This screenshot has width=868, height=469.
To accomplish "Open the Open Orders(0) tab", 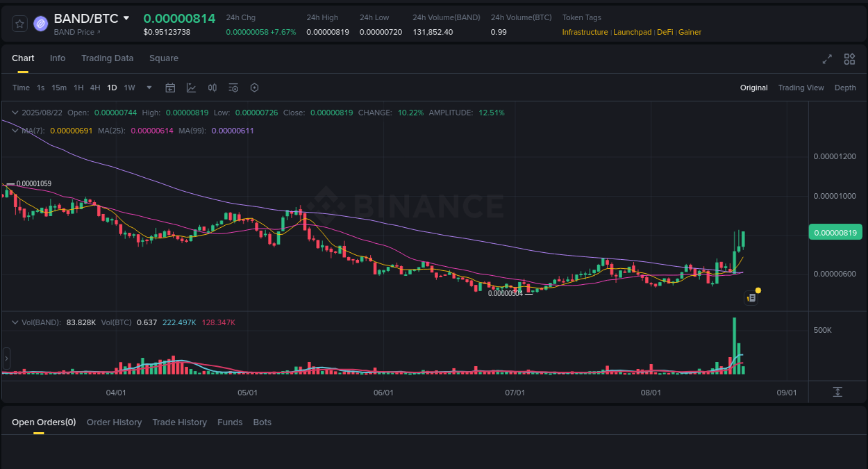I will point(44,422).
